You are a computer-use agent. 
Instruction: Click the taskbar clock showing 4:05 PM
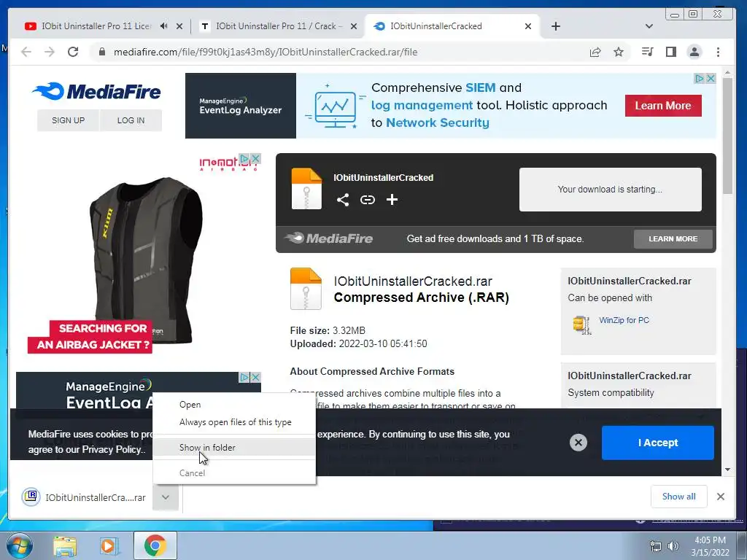click(x=710, y=546)
